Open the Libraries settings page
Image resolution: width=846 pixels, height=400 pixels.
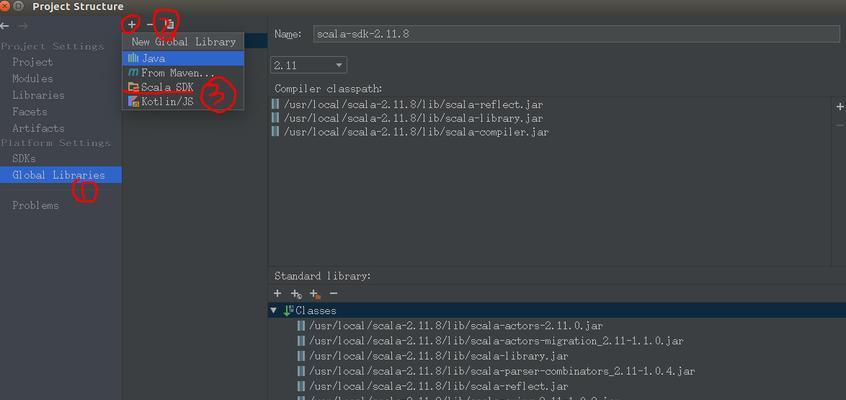(x=38, y=95)
